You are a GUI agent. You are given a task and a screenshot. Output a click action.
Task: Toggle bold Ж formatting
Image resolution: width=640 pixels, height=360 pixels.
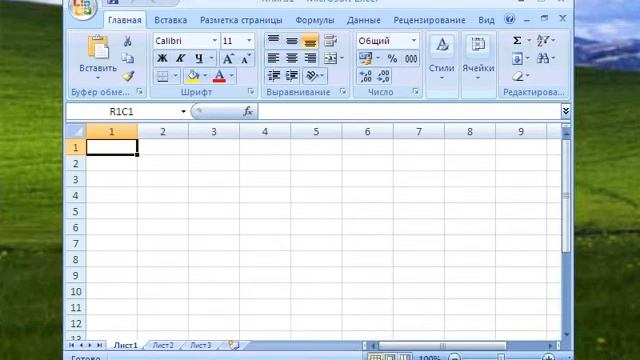[x=162, y=58]
